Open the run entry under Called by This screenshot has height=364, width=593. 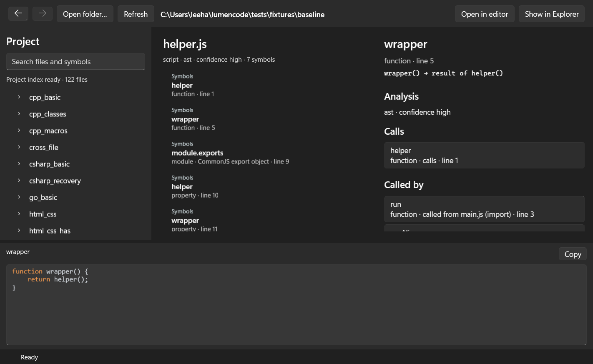[484, 209]
